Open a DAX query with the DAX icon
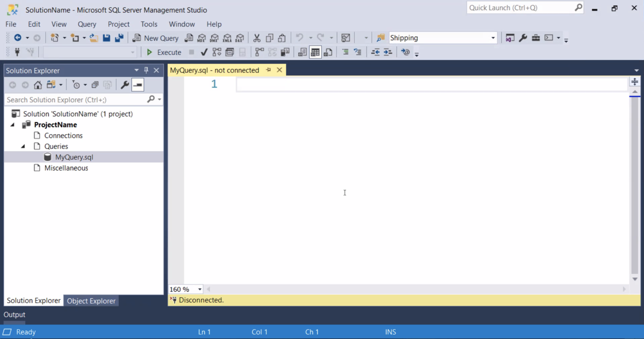Image resolution: width=644 pixels, height=339 pixels. point(240,38)
